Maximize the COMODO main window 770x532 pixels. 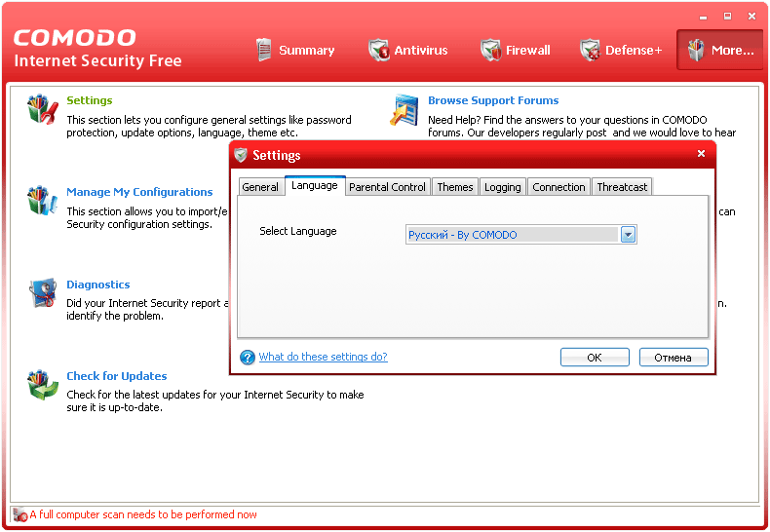[727, 17]
